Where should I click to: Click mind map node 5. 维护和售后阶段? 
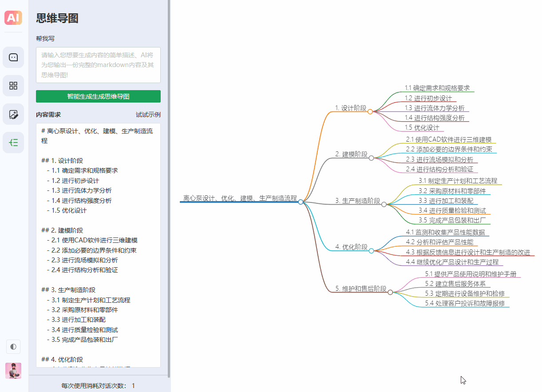(361, 289)
